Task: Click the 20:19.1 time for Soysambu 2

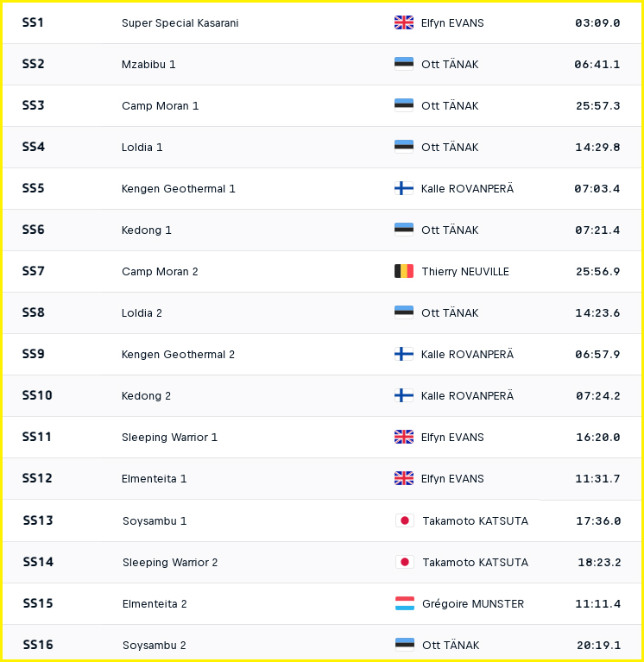Action: pos(598,645)
